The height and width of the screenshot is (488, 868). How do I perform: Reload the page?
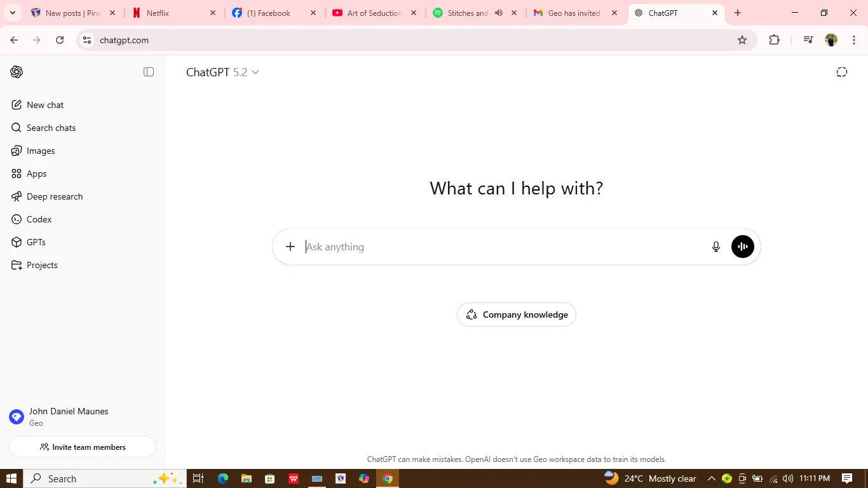point(60,40)
